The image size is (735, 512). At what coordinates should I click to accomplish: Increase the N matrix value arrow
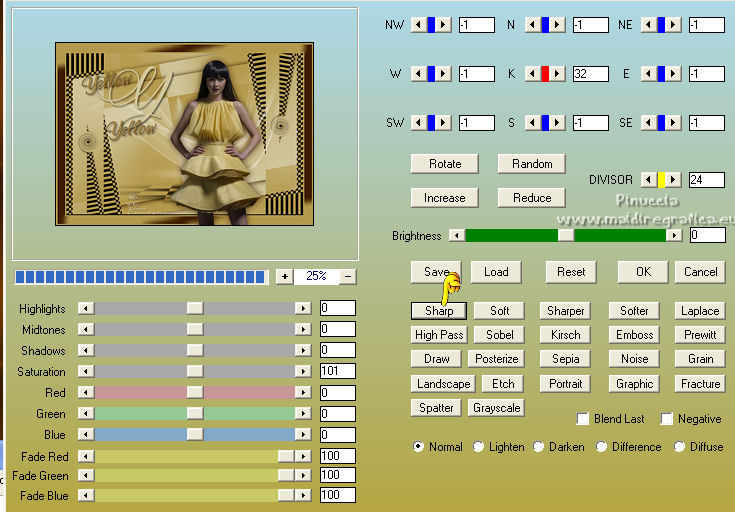pos(557,24)
